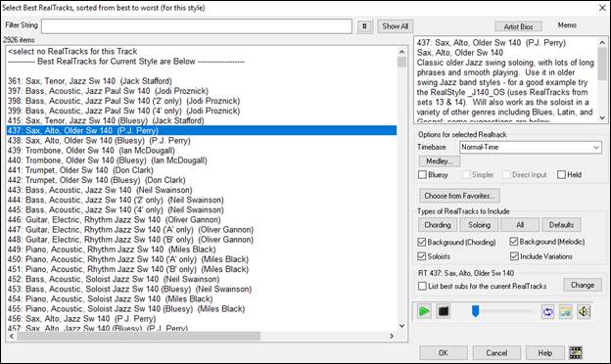
Task: Click the list's horizontal scrollbar left arrow
Action: pos(12,336)
